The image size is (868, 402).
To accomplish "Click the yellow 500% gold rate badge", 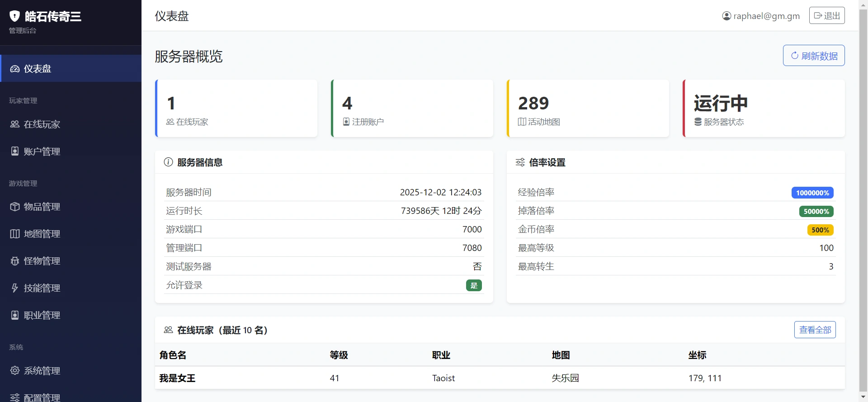I will coord(820,230).
